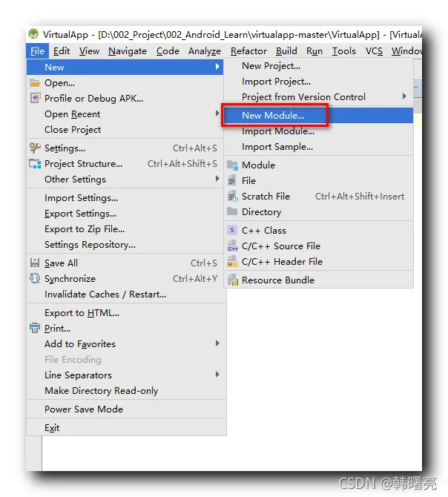Image resolution: width=448 pixels, height=497 pixels.
Task: Click the C/C++ Header File icon
Action: click(232, 262)
